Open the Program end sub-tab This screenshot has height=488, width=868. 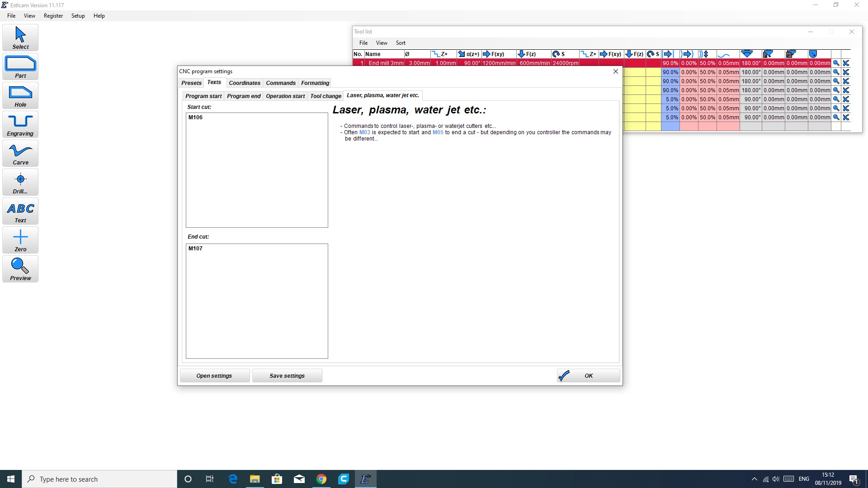(244, 96)
